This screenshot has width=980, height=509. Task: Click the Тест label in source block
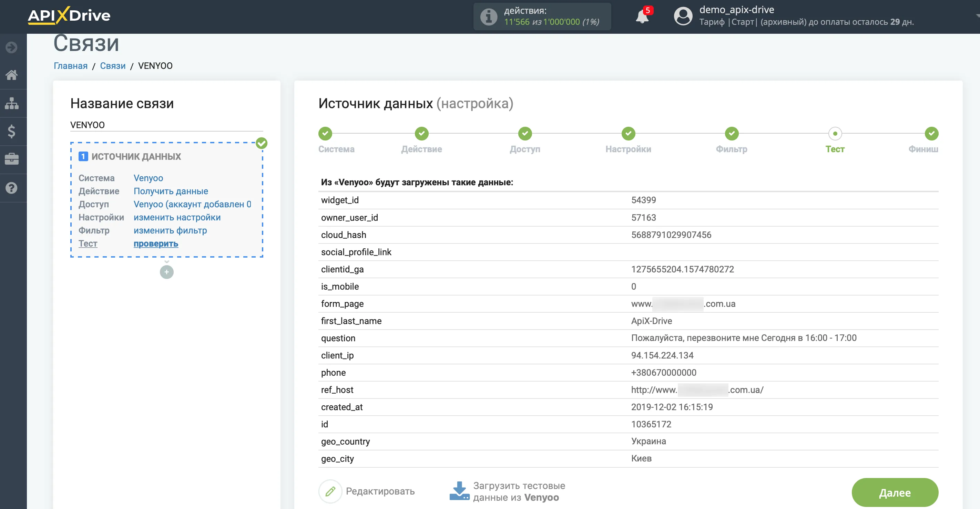coord(88,244)
